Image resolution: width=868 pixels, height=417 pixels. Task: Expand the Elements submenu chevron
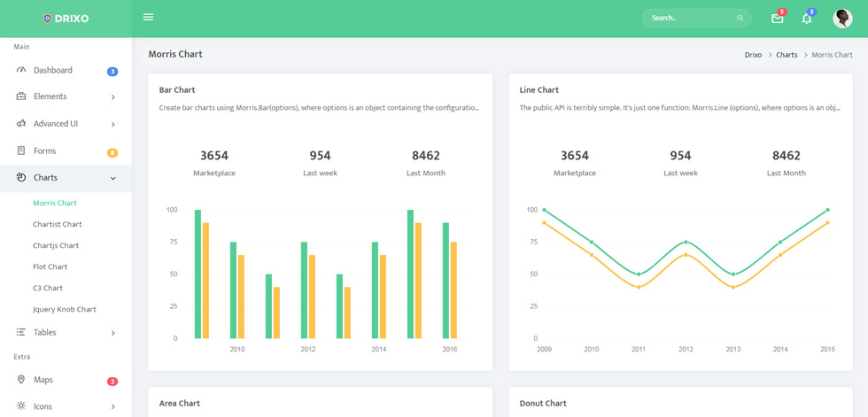tap(113, 97)
